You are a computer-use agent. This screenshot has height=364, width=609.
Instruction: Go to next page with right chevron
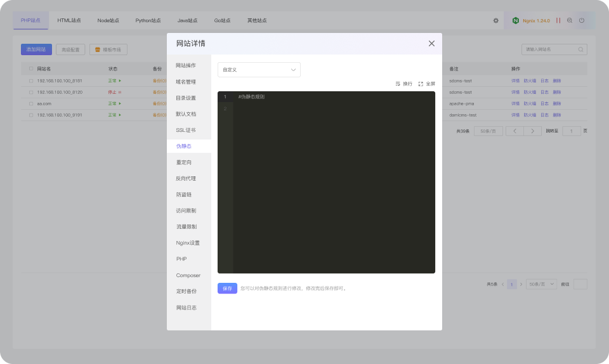click(532, 131)
